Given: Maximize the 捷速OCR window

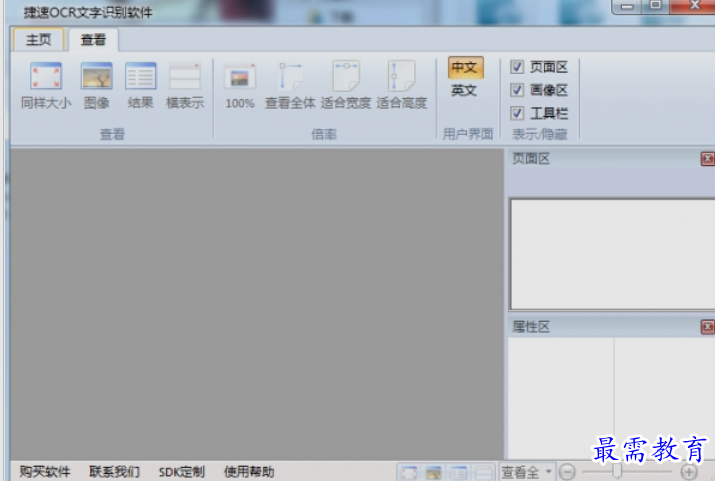Looking at the screenshot, I should coord(656,6).
